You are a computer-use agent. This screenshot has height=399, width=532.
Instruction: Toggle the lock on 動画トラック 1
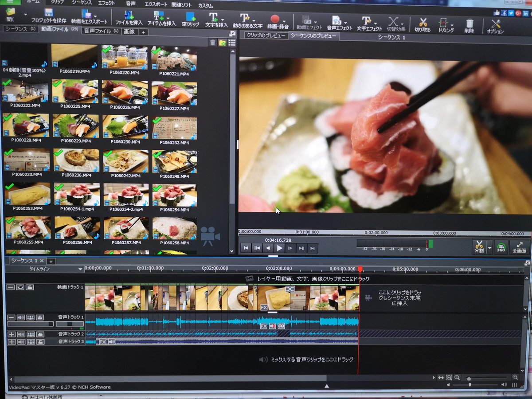point(30,287)
